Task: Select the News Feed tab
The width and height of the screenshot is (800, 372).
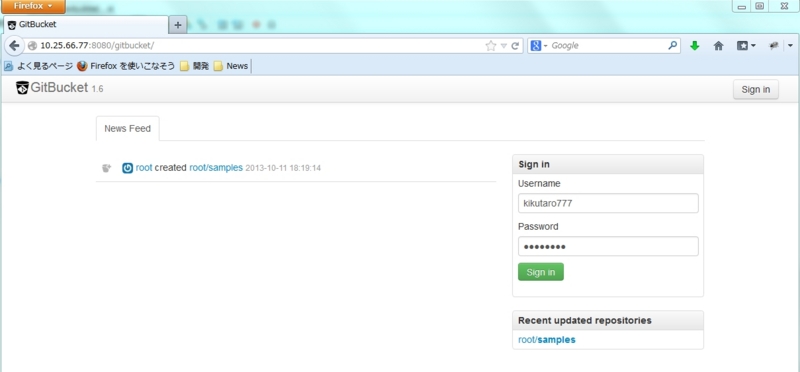Action: coord(128,129)
